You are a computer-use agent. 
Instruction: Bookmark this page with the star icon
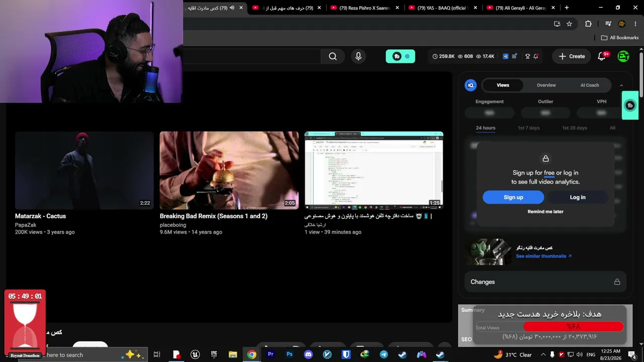click(x=569, y=24)
